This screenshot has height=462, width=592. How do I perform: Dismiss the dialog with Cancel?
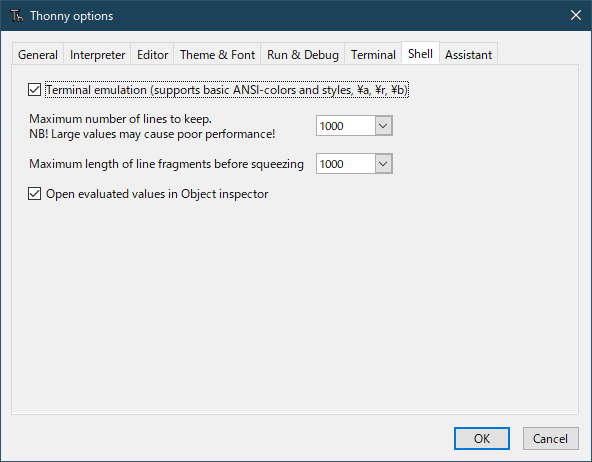click(x=550, y=439)
